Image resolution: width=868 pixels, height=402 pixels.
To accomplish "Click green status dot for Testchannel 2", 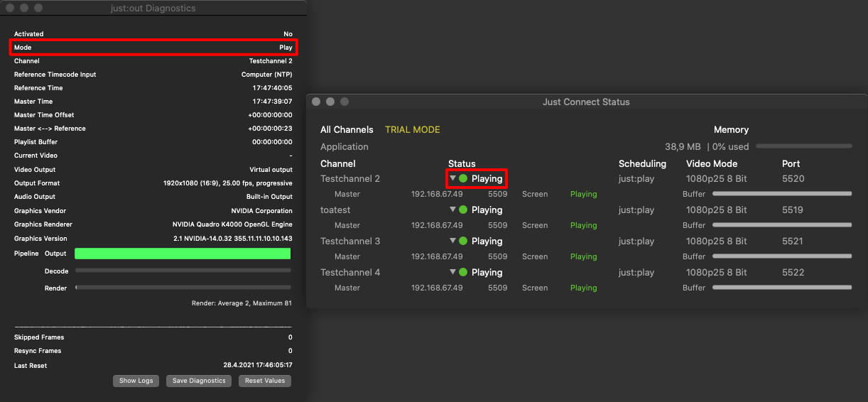I will point(463,178).
